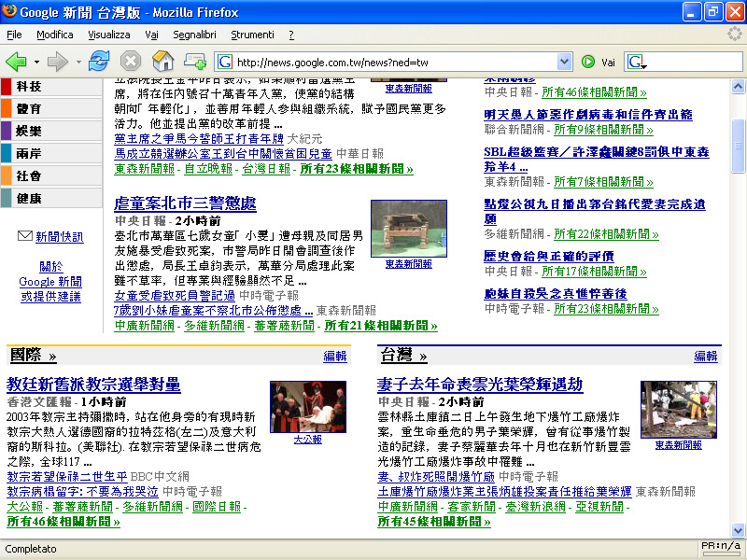The image size is (747, 560).
Task: Open 歷史會給與正確的評價 headline
Action: pos(549,256)
